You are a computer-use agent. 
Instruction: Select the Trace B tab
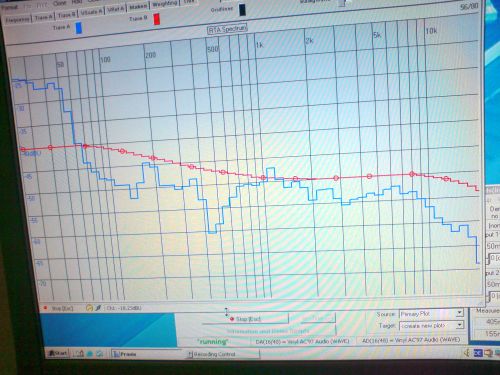[67, 15]
